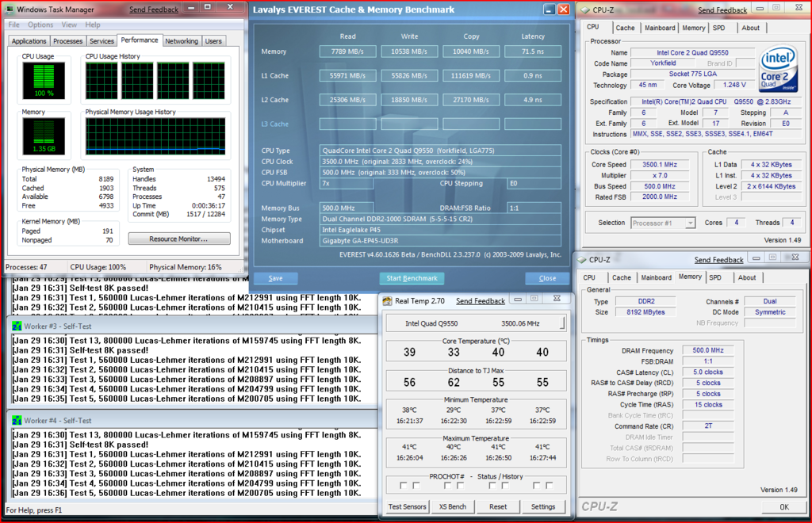The image size is (812, 523).
Task: Open the CPU tab in the lower CPU-Z window
Action: 589,278
